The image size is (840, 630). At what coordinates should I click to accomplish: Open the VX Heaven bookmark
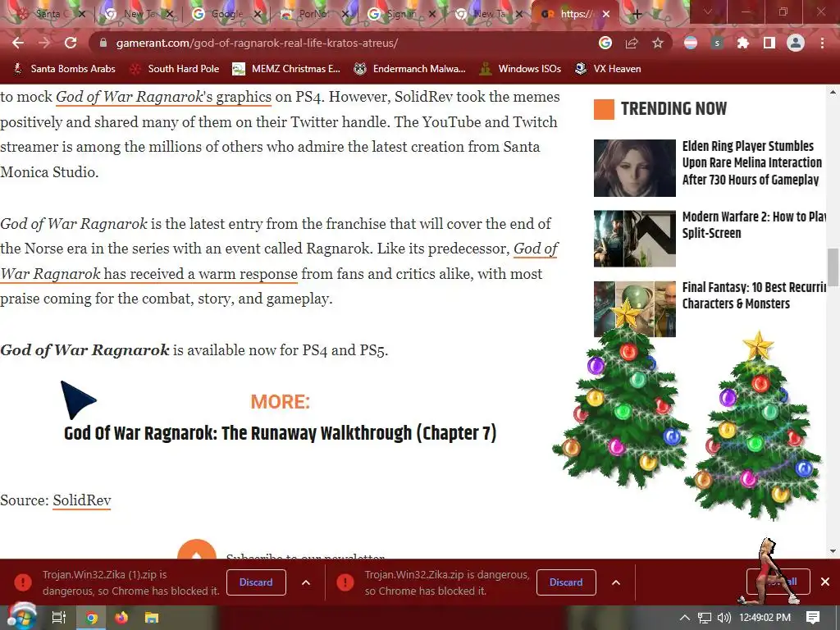[608, 69]
